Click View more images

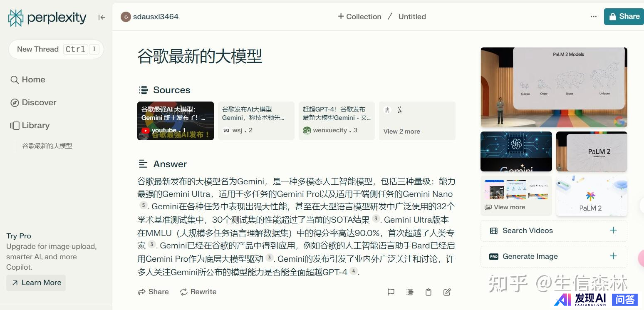pyautogui.click(x=516, y=196)
